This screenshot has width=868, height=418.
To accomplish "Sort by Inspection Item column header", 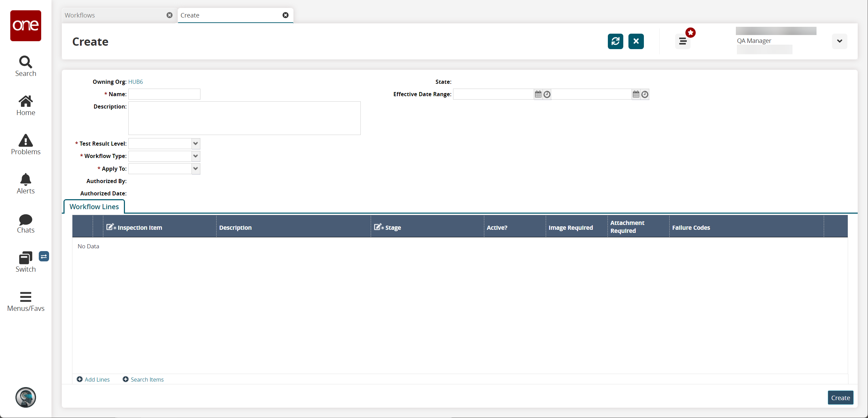I will pos(160,226).
